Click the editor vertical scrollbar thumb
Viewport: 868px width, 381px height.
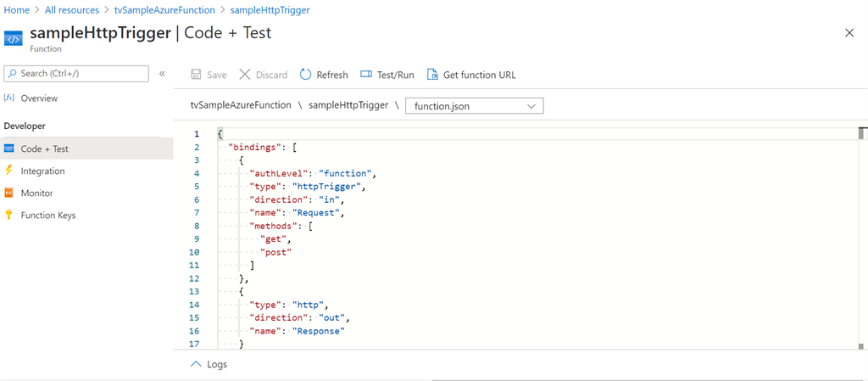[x=861, y=133]
